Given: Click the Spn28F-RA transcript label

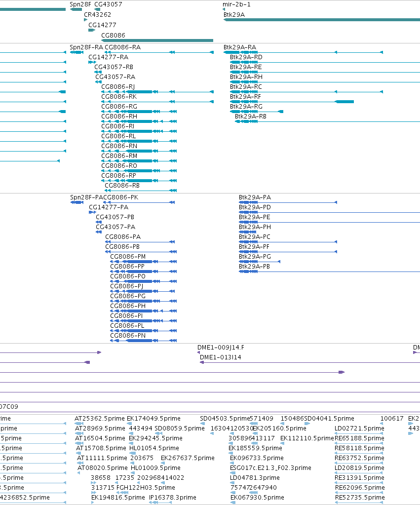Looking at the screenshot, I should pos(86,47).
